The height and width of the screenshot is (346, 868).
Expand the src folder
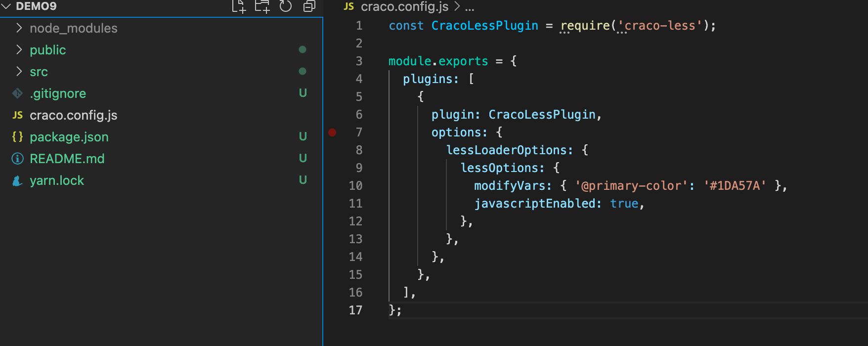[19, 72]
